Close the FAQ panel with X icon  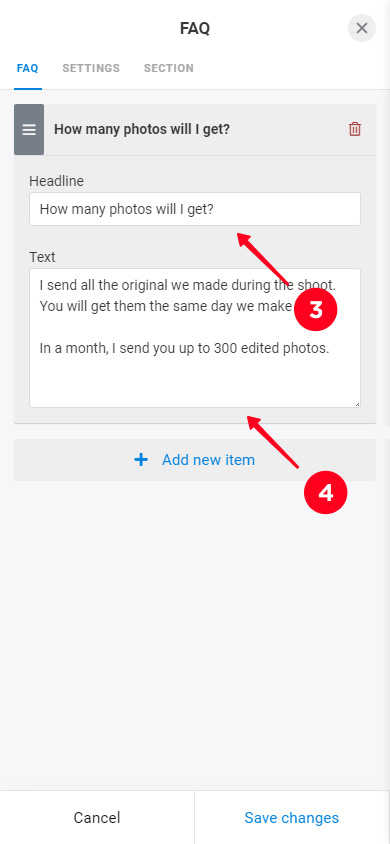click(361, 28)
